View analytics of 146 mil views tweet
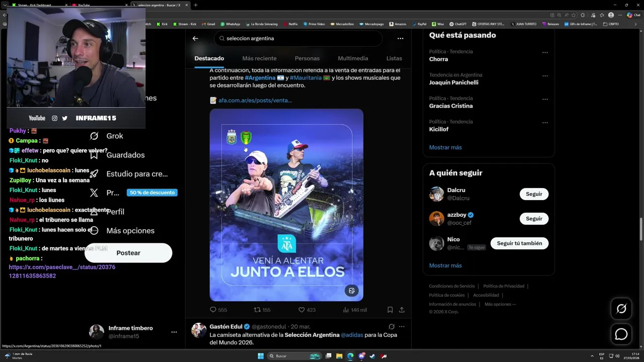Screen dimensions: 644x362 tap(355, 310)
